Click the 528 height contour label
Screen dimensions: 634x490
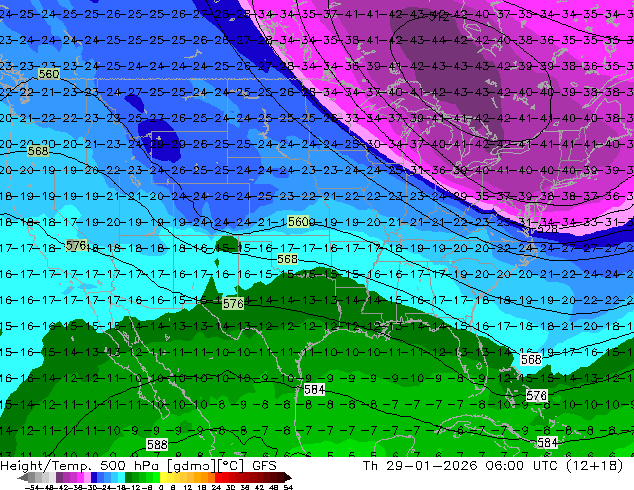click(x=547, y=229)
